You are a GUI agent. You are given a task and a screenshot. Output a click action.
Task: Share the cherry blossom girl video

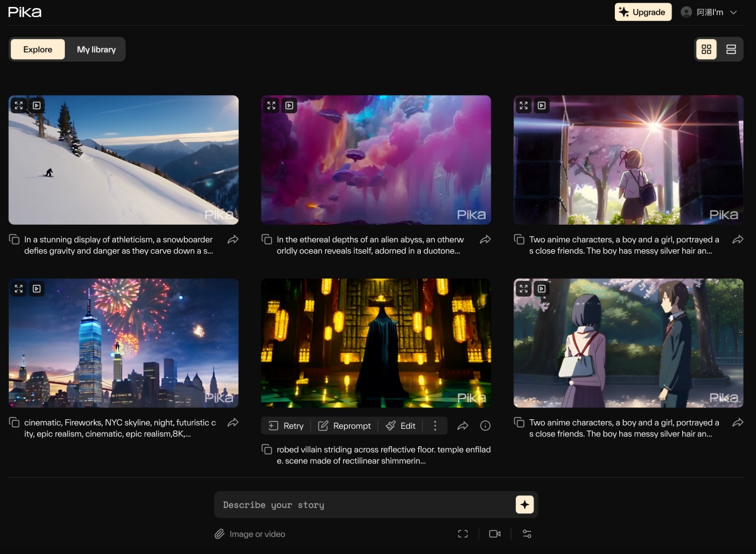pyautogui.click(x=738, y=239)
